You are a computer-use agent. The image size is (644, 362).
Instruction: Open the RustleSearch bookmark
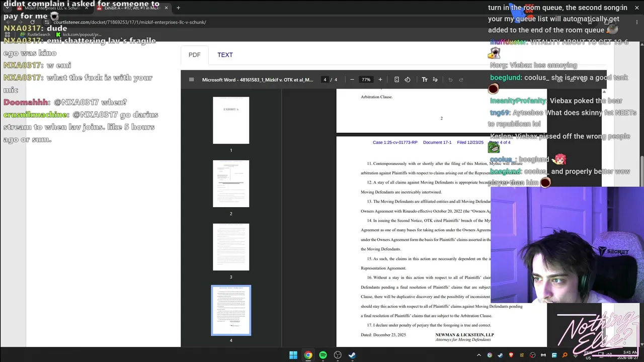(x=35, y=35)
